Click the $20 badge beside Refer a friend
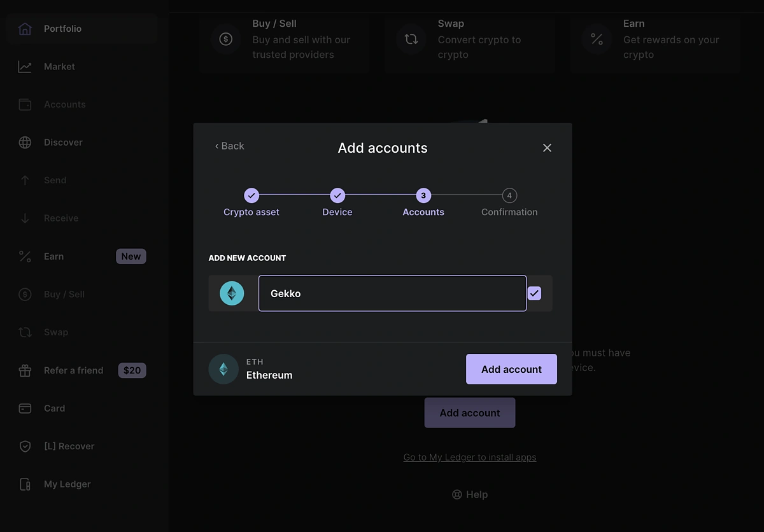Image resolution: width=764 pixels, height=532 pixels. [132, 370]
